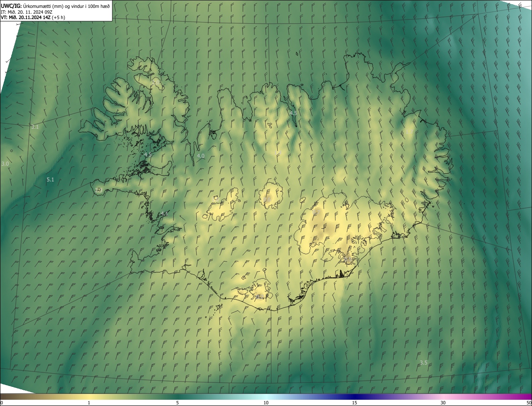Image resolution: width=532 pixels, height=406 pixels.
Task: Click the 3.0 value label on the map
Action: (x=5, y=164)
